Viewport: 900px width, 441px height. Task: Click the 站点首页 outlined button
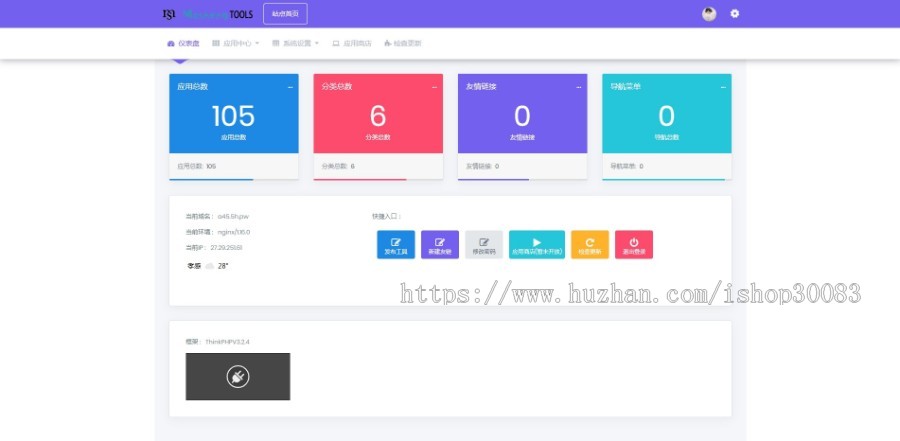pyautogui.click(x=285, y=14)
